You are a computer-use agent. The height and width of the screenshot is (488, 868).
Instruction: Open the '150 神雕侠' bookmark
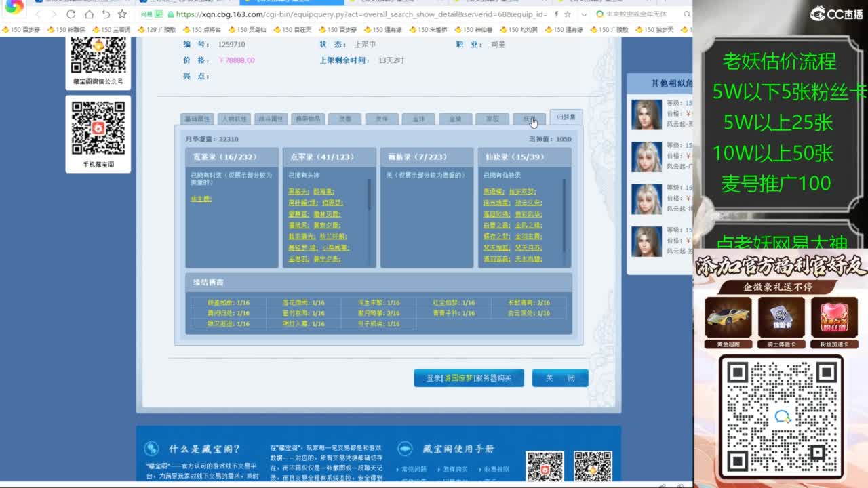(x=66, y=30)
